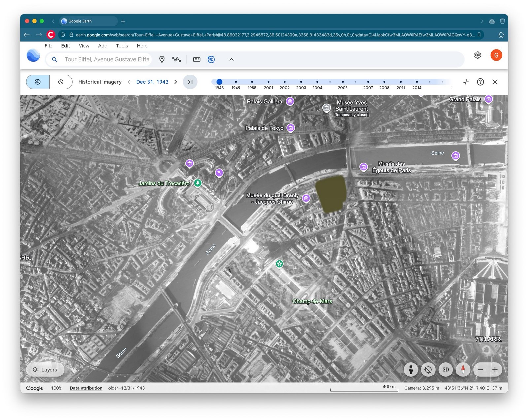528x420 pixels.
Task: Select the Draw path tool icon
Action: coord(176,59)
